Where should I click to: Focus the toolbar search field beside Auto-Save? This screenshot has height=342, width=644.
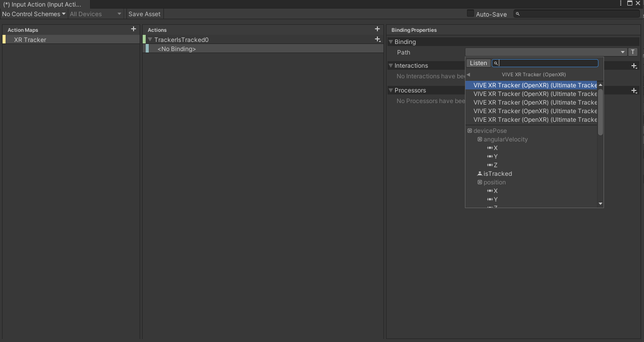tap(577, 14)
